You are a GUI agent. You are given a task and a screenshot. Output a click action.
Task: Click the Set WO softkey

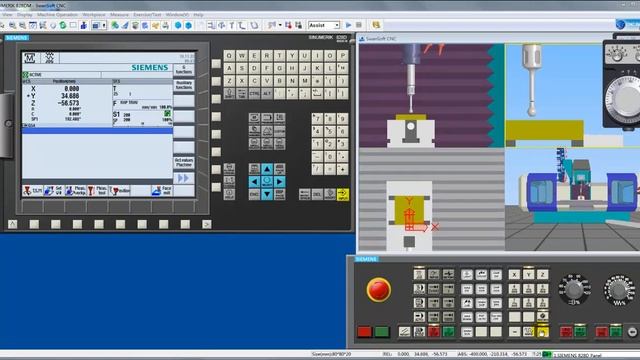click(54, 191)
